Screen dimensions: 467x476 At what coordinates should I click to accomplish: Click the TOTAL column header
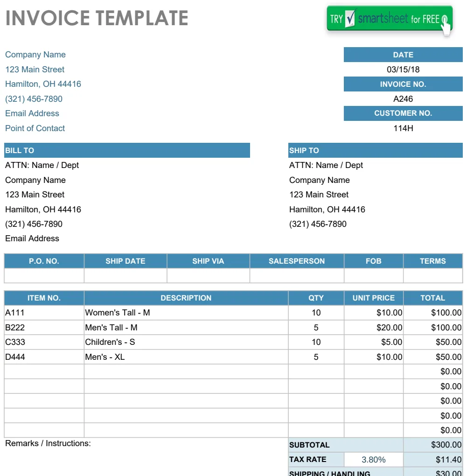pyautogui.click(x=433, y=298)
